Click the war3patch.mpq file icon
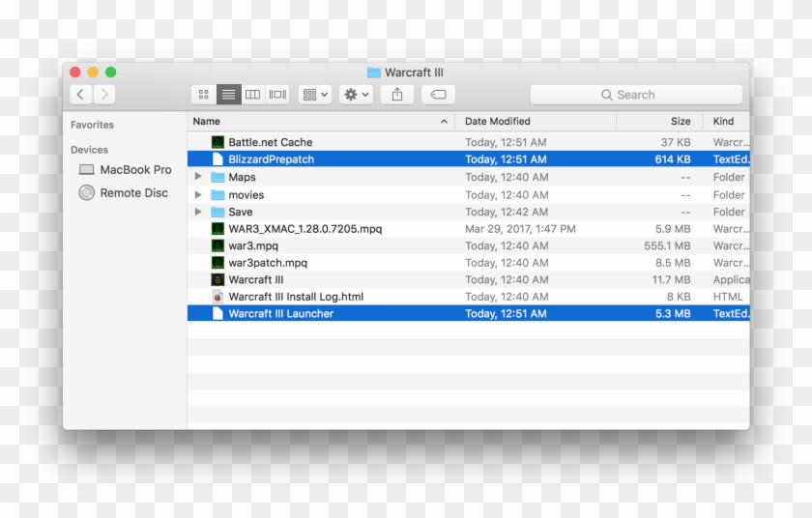812x518 pixels. (217, 263)
